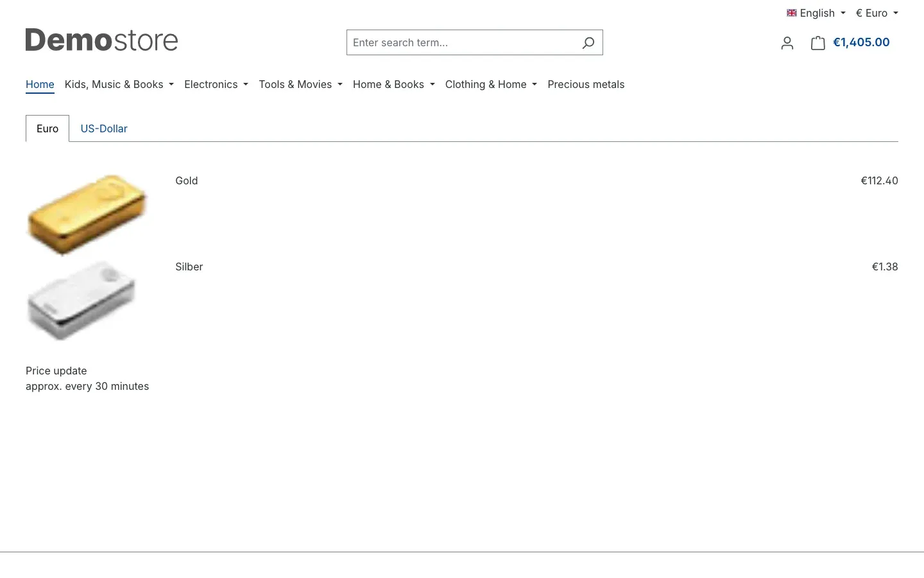Screen dimensions: 924x578
Task: Open the English language dropdown
Action: pyautogui.click(x=816, y=13)
